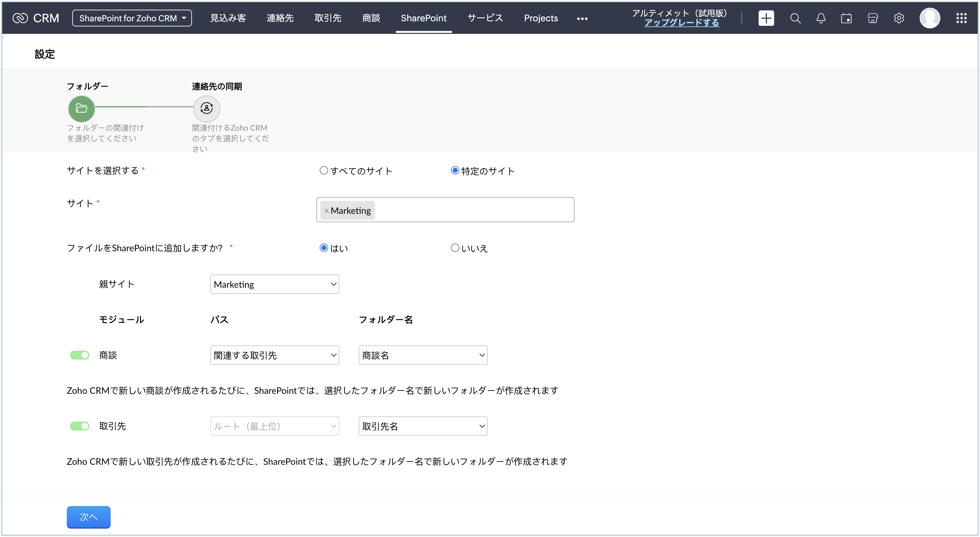This screenshot has height=537, width=980.
Task: Select the すべてのサイト radio button
Action: pos(323,170)
